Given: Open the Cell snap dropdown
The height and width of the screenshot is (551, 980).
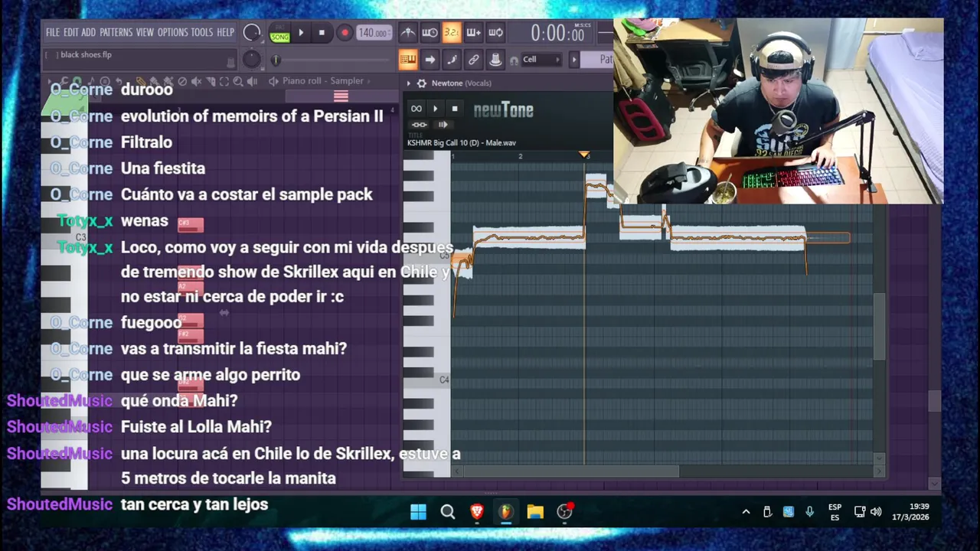Looking at the screenshot, I should 541,60.
